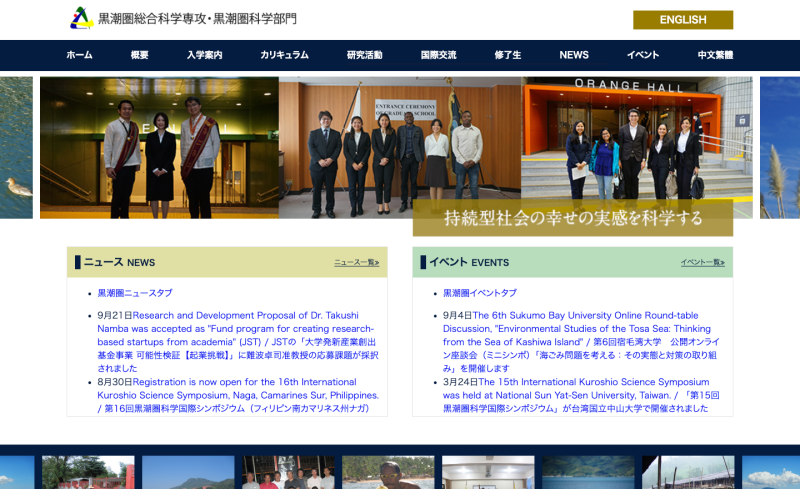Switch to 中文繁體 language page
The width and height of the screenshot is (800, 489).
pyautogui.click(x=715, y=55)
